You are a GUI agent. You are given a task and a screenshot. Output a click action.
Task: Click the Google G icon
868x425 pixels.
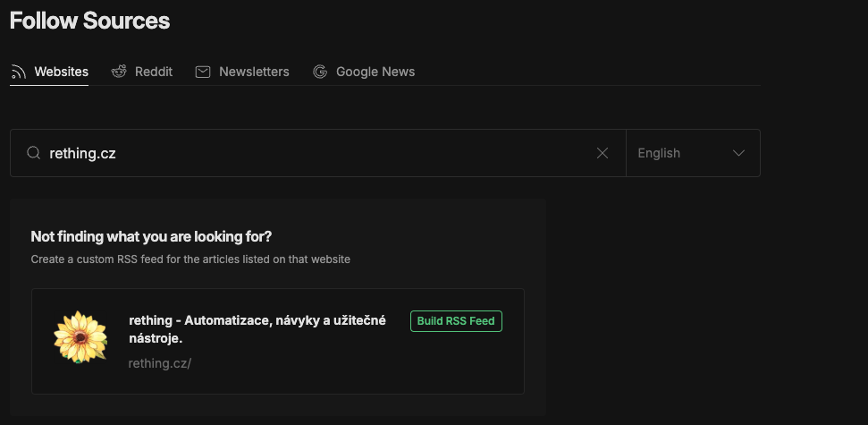pos(320,72)
